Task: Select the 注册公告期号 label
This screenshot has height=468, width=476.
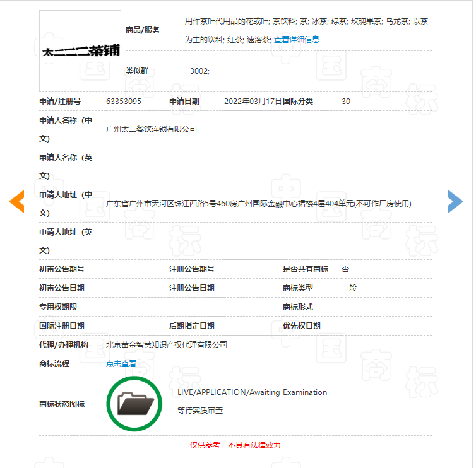Action: (x=192, y=269)
